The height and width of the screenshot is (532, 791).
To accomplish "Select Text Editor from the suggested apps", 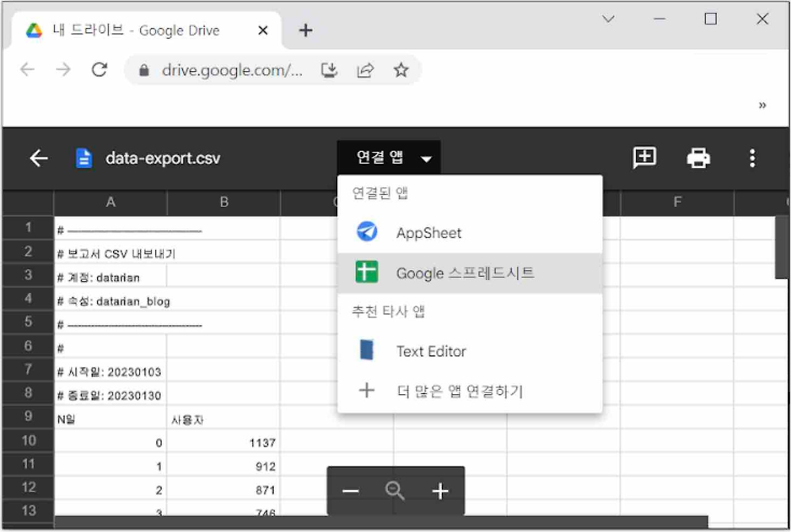I will [470, 351].
